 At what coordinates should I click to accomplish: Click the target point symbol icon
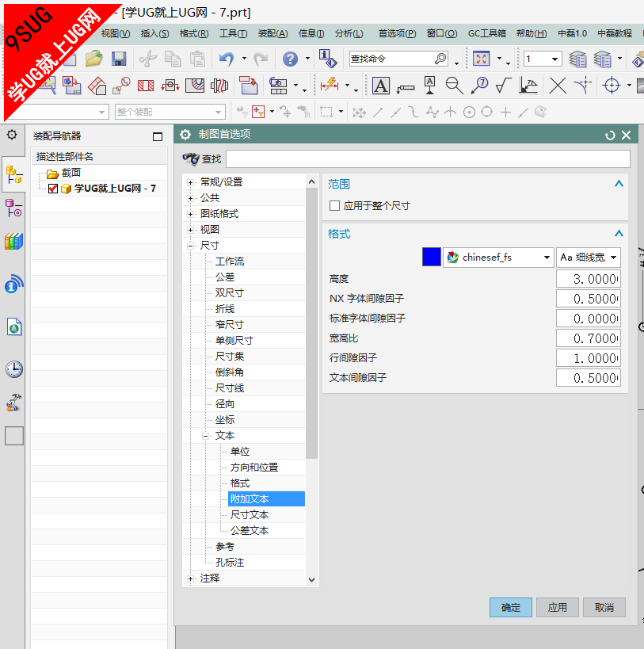612,86
